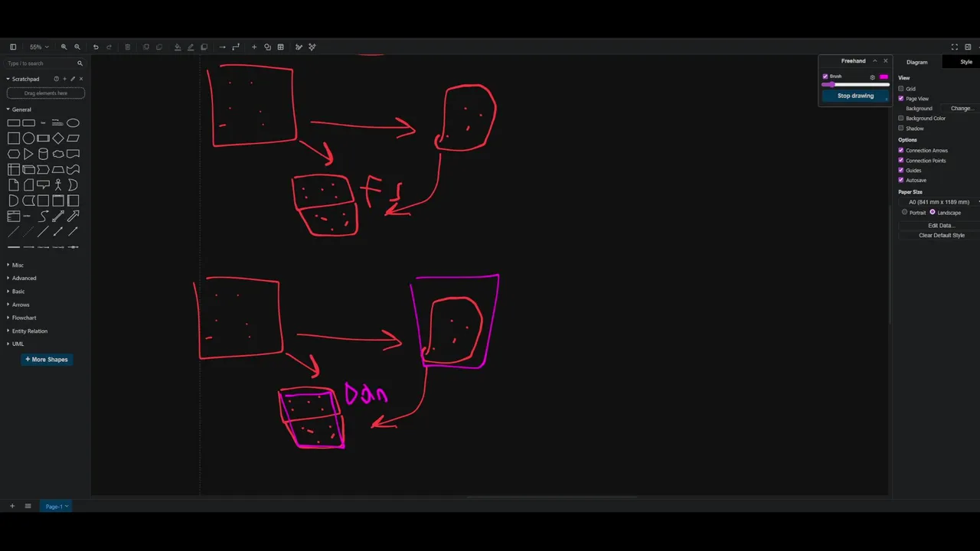The width and height of the screenshot is (980, 551).
Task: Click the Zoom In magnifier icon
Action: (x=64, y=47)
